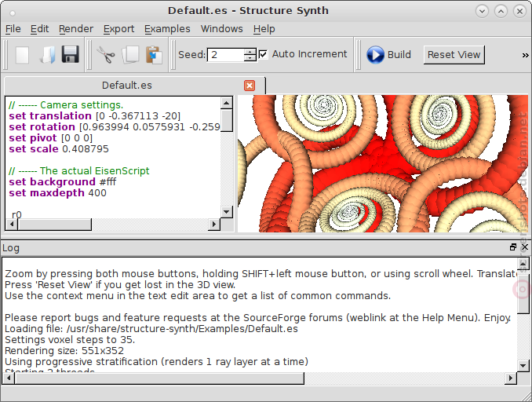Copy selection with the copy icon
This screenshot has width=532, height=402.
[130, 55]
